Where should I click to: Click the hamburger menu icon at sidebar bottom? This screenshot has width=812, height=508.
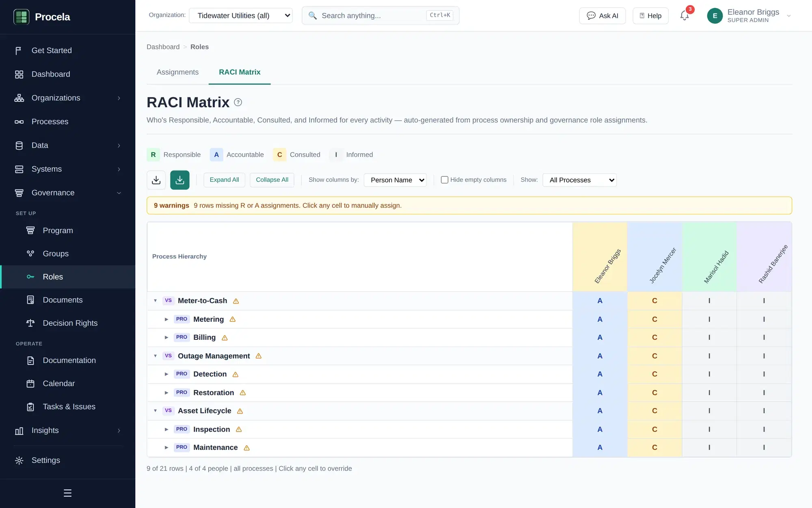(x=67, y=493)
